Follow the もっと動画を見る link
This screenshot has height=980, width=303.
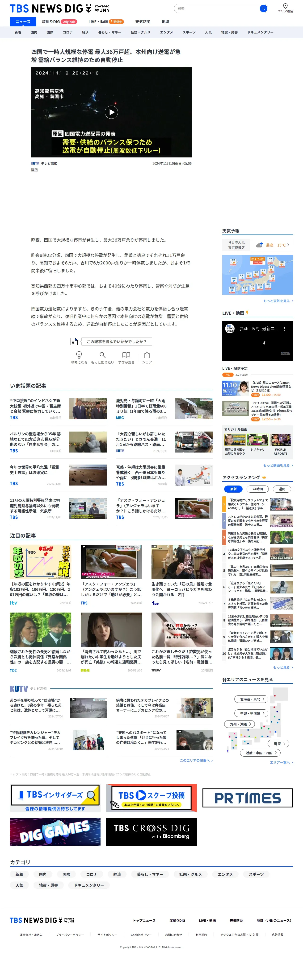click(278, 465)
